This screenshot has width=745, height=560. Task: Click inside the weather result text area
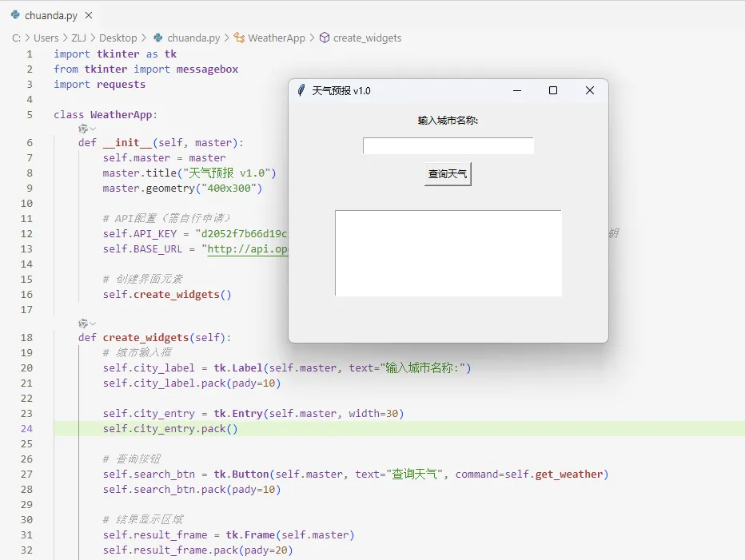coord(448,253)
